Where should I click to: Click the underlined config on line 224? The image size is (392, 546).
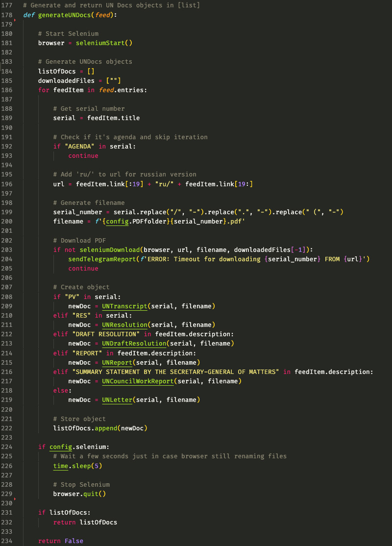(x=61, y=447)
